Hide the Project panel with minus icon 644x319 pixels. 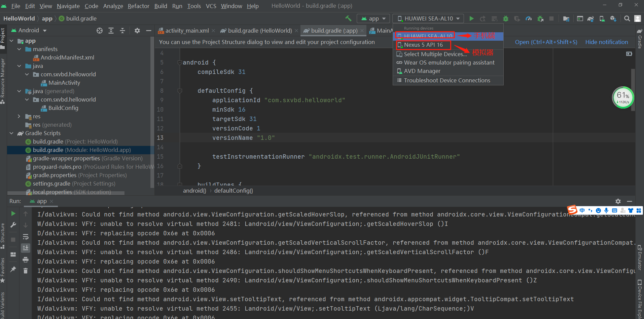(x=148, y=31)
